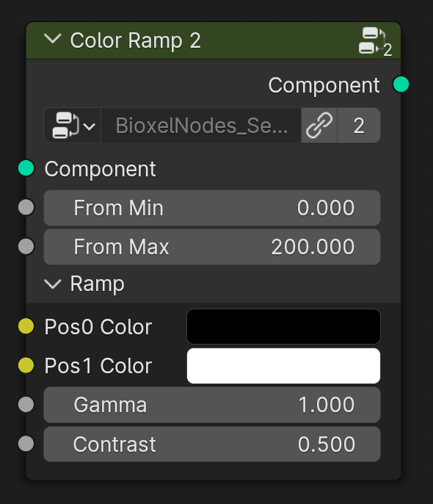This screenshot has width=433, height=504.
Task: Open the node tree browse dropdown
Action: click(x=73, y=126)
